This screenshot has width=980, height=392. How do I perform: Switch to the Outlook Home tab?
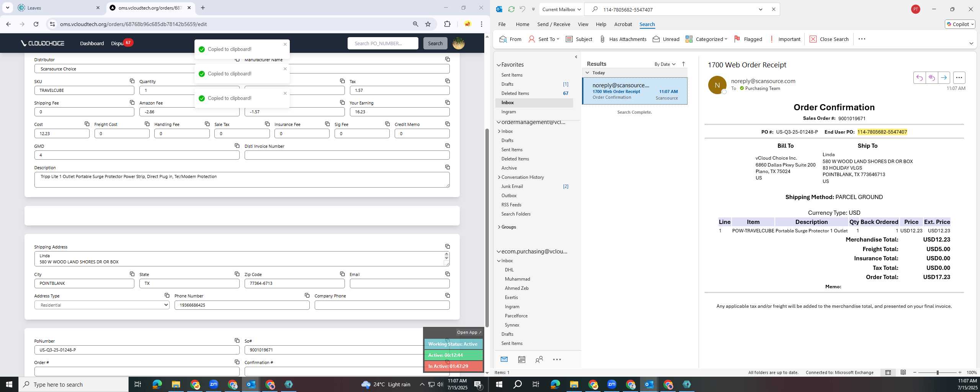point(523,24)
